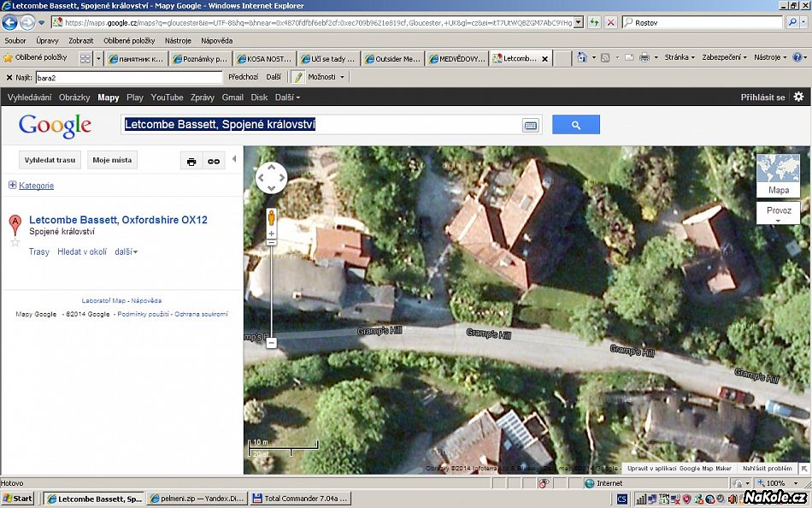The height and width of the screenshot is (508, 812).
Task: Open Google settings gear icon
Action: [x=798, y=97]
